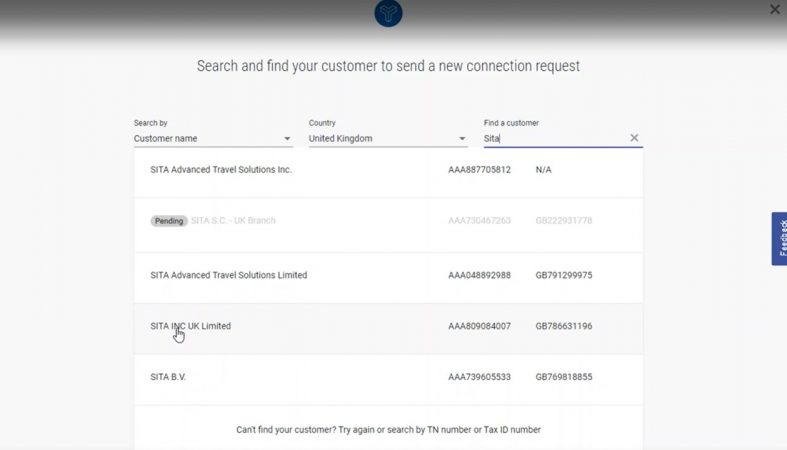This screenshot has width=787, height=450.
Task: Close the connection request dialog
Action: 774,10
